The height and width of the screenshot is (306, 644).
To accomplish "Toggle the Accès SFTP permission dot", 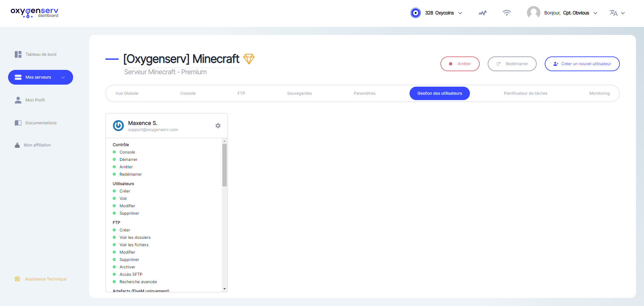I will [114, 274].
